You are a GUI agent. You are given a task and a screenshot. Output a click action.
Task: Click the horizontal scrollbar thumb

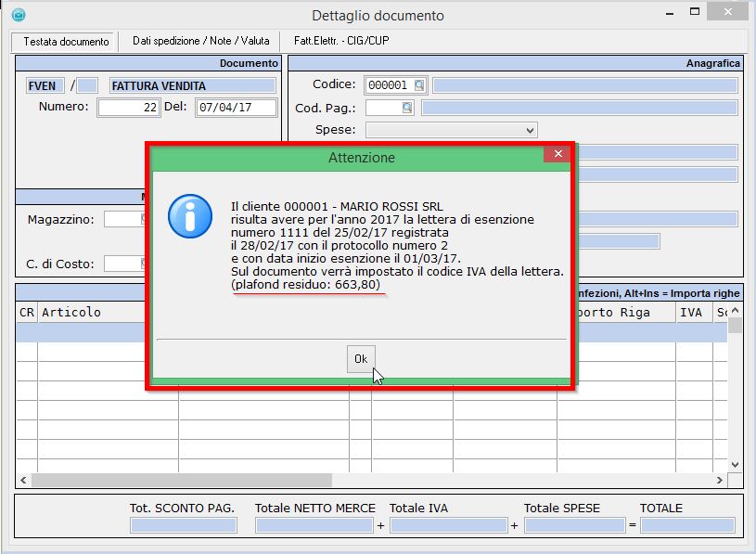tap(182, 481)
